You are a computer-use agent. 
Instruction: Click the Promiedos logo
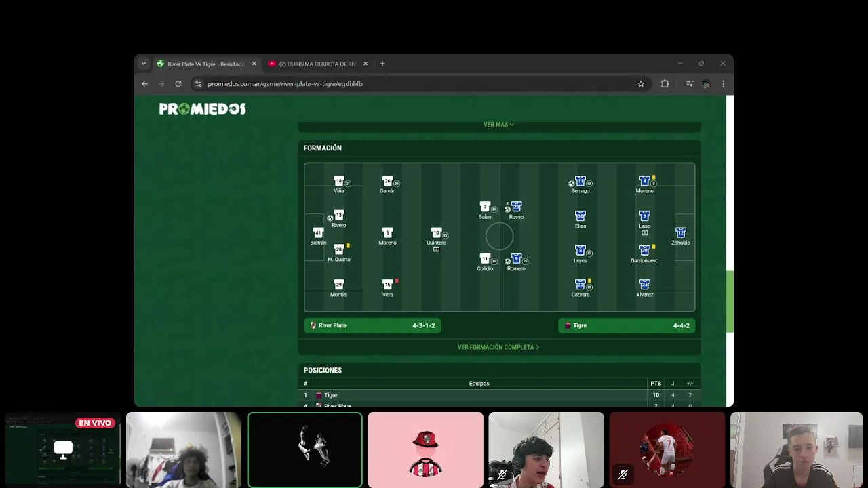coord(202,109)
